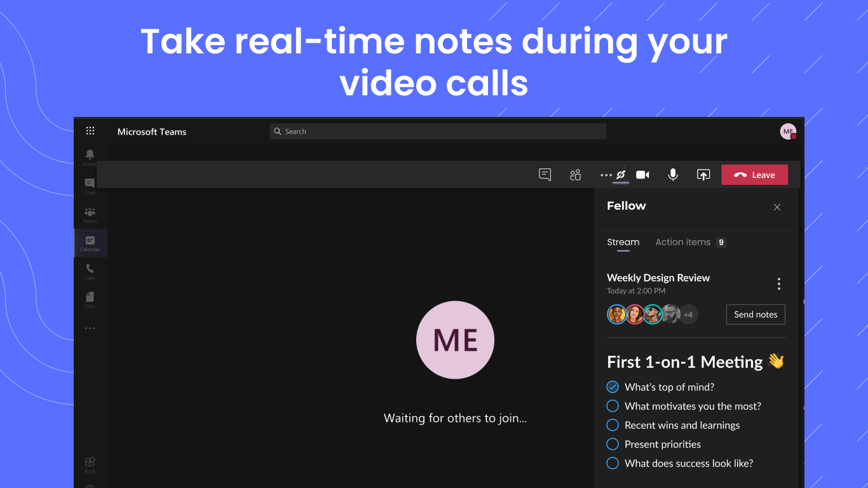Open Activity in the Teams sidebar
This screenshot has height=488, width=868.
pos(90,158)
